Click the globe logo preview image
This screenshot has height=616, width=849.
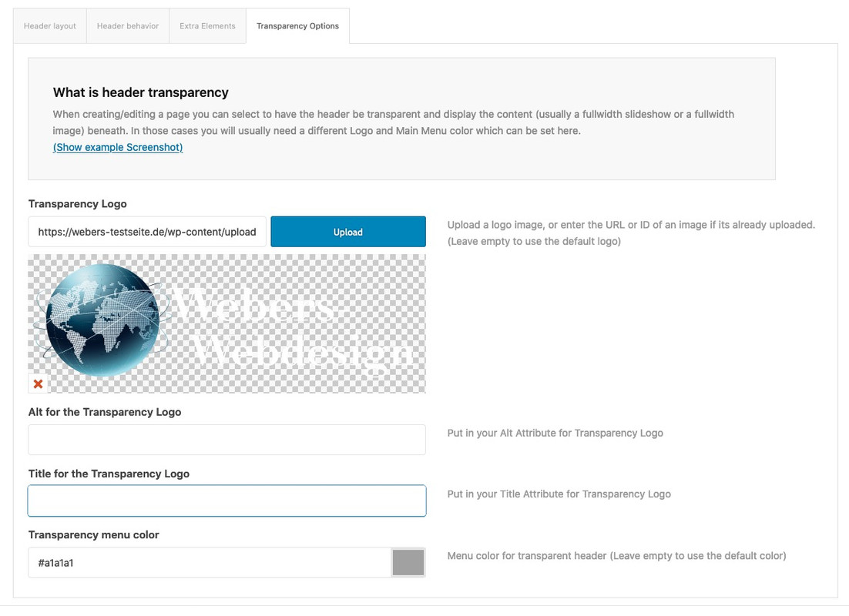(227, 323)
